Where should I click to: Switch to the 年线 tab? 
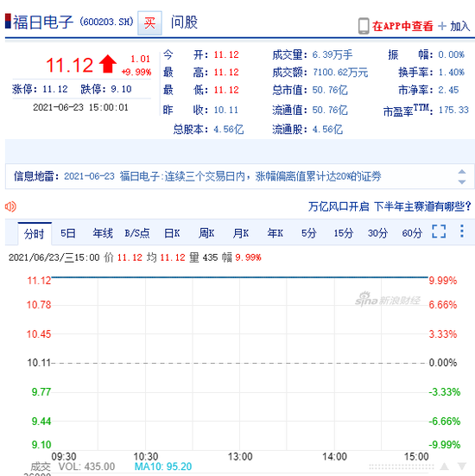coord(103,233)
